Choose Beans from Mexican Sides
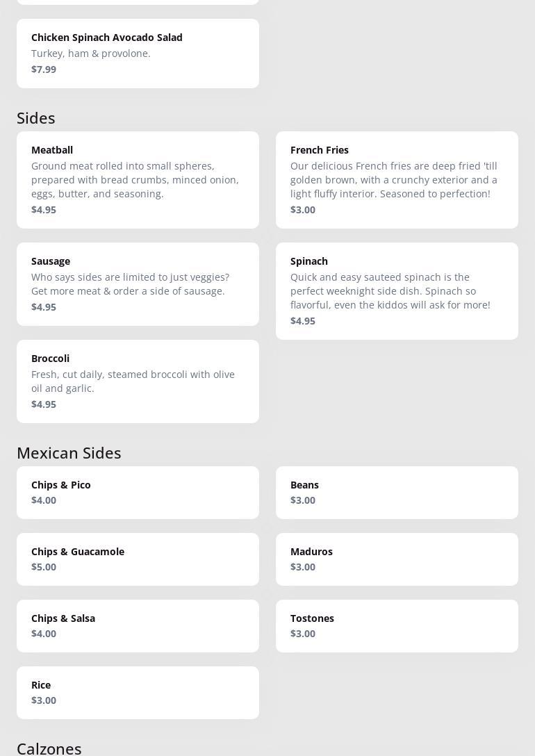535x756 pixels. point(397,492)
